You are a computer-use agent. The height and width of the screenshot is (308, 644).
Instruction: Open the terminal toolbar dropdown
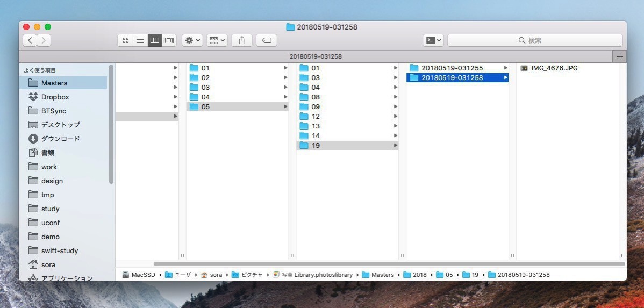coord(433,40)
